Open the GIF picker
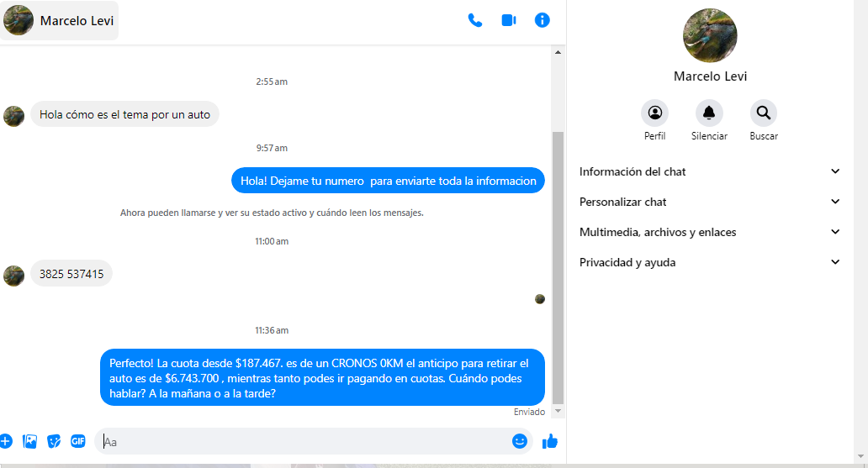This screenshot has width=868, height=468. point(78,441)
